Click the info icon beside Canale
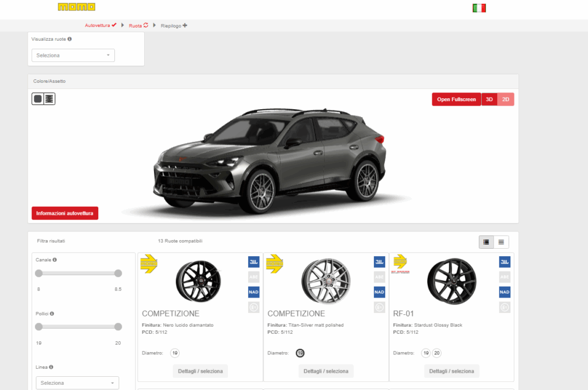588x390 pixels. (55, 260)
